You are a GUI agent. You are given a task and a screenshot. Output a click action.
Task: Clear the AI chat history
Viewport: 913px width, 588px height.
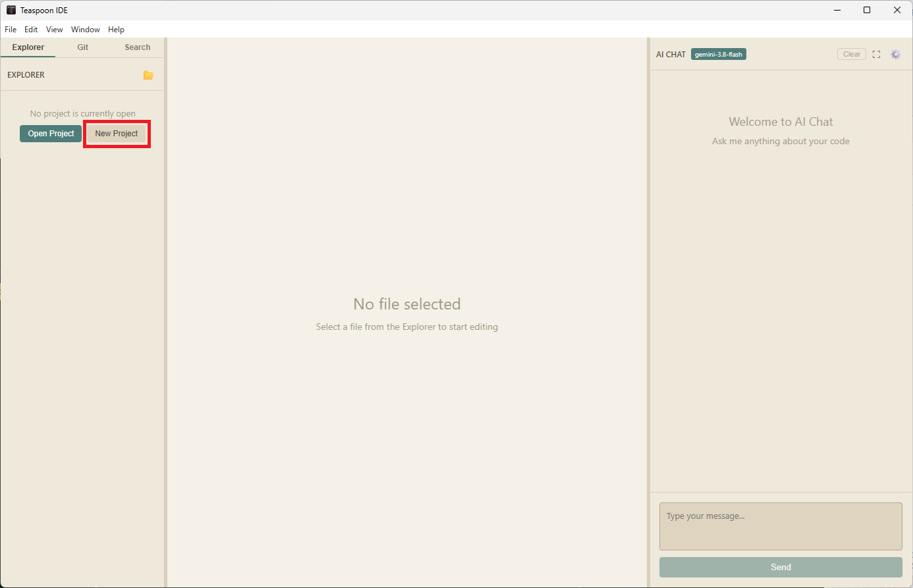(852, 55)
